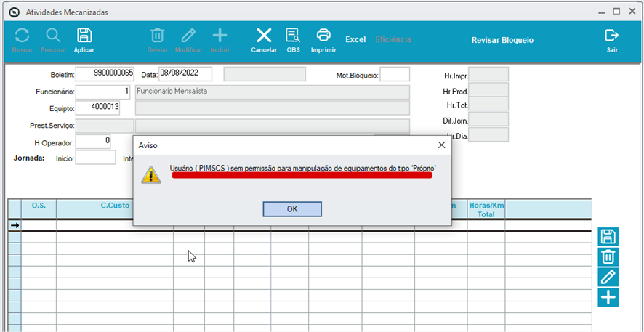Viewport: 644px width, 332px height.
Task: Click the Jornada Inicio field
Action: pos(96,158)
